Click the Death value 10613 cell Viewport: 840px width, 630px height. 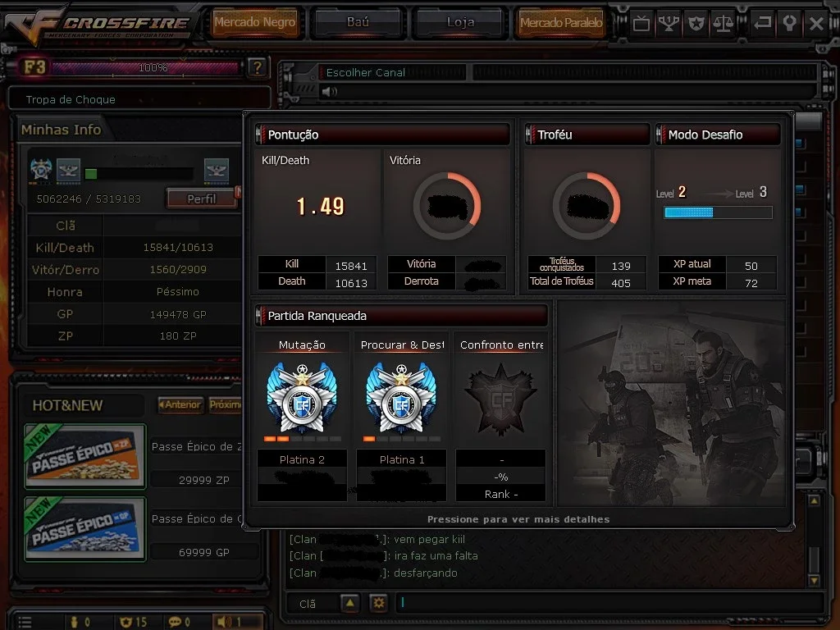(x=351, y=282)
